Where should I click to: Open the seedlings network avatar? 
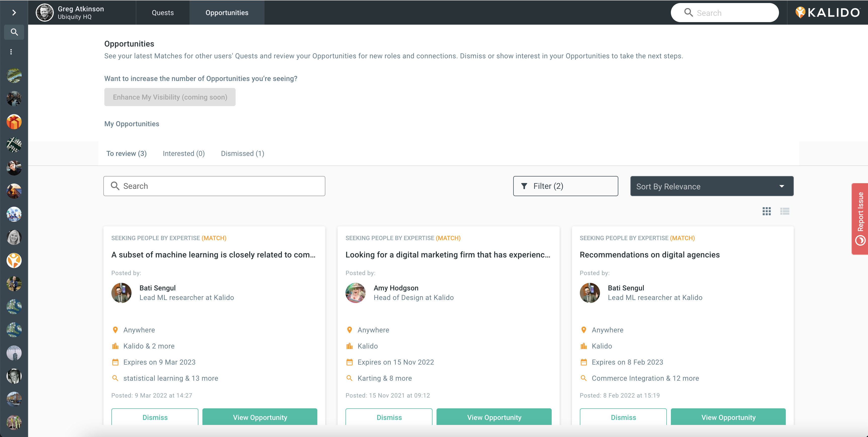(14, 422)
